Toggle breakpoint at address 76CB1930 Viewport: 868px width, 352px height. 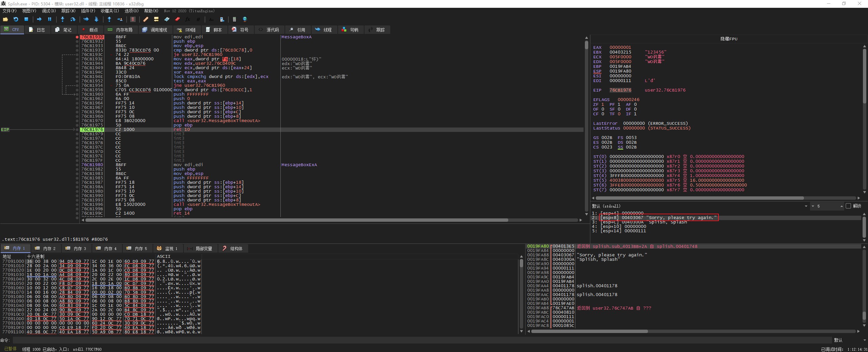(77, 37)
